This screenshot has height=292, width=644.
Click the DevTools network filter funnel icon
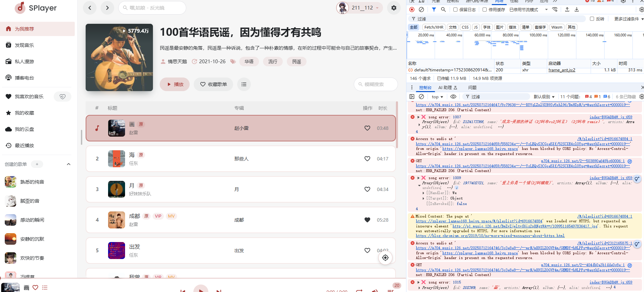(x=434, y=10)
